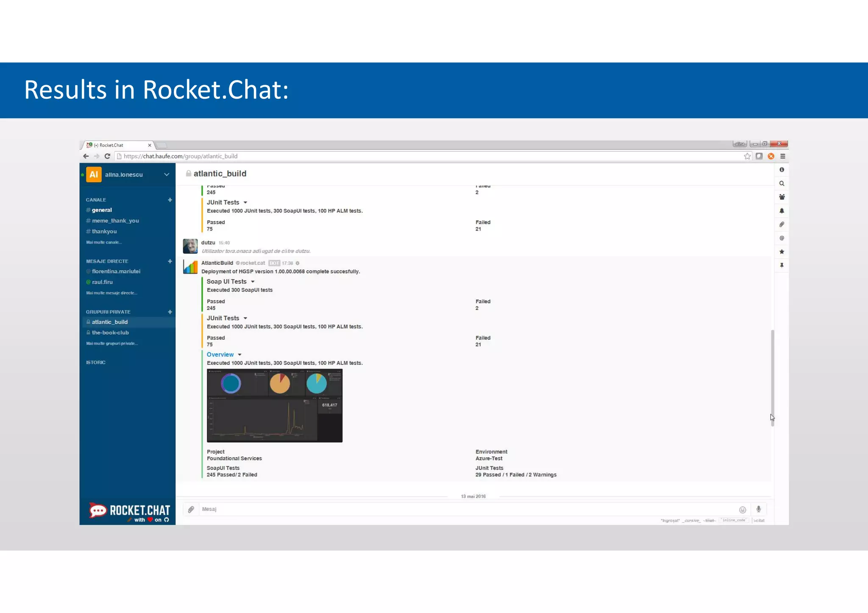
Task: Select the Rocket.Chat browser tab
Action: pyautogui.click(x=117, y=145)
